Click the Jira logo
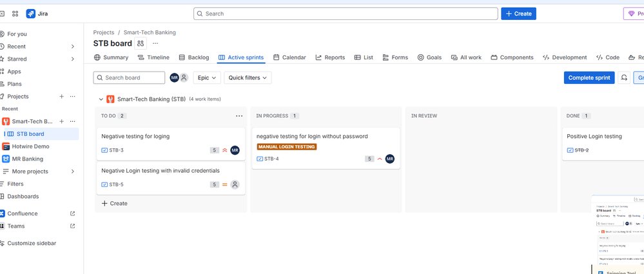Image resolution: width=644 pixels, height=274 pixels. (x=37, y=14)
